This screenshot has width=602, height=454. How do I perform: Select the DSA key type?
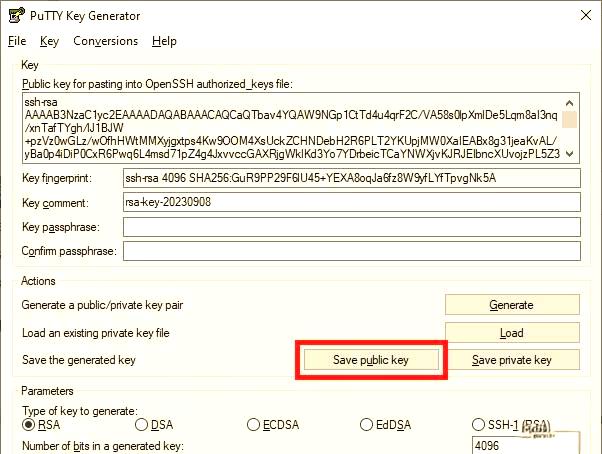154,425
